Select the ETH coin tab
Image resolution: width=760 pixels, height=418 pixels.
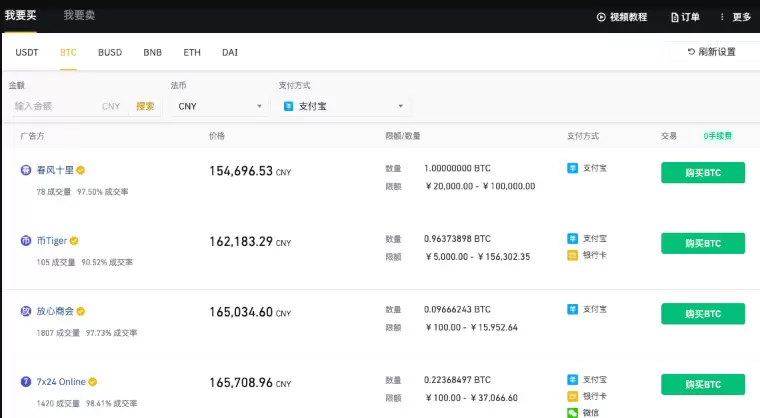click(x=192, y=52)
